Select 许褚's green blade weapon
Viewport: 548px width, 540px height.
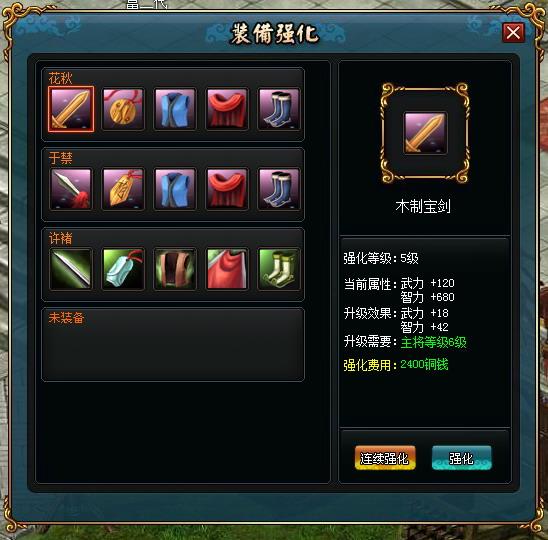[71, 269]
